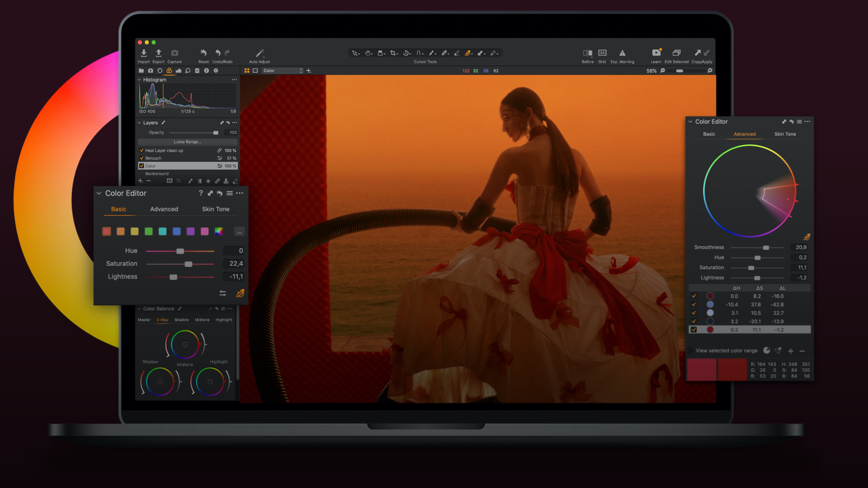Open the Color tool tab icon
Viewport: 868px width, 488px height.
(169, 70)
